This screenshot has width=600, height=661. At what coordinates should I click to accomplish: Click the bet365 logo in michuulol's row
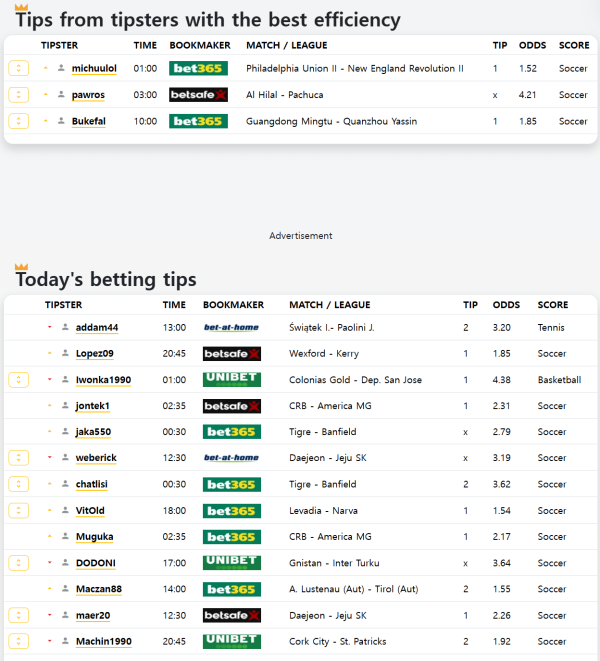coord(198,68)
